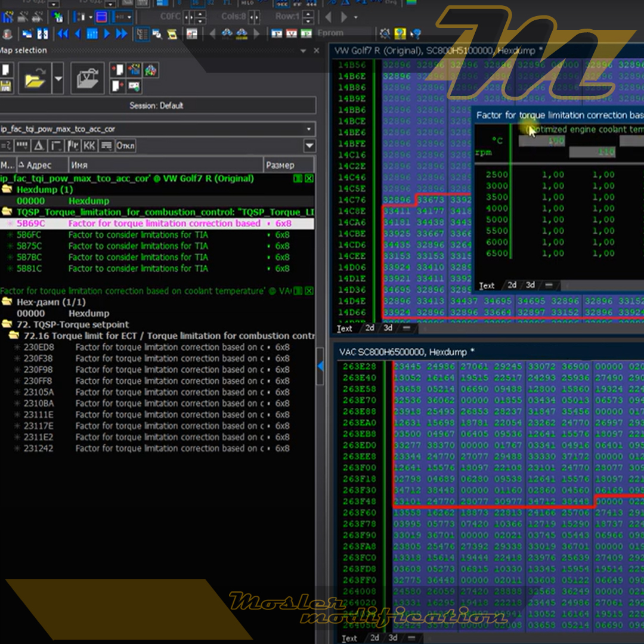Switch to 2d tab in torque factor map popup
This screenshot has width=644, height=644.
tap(512, 284)
